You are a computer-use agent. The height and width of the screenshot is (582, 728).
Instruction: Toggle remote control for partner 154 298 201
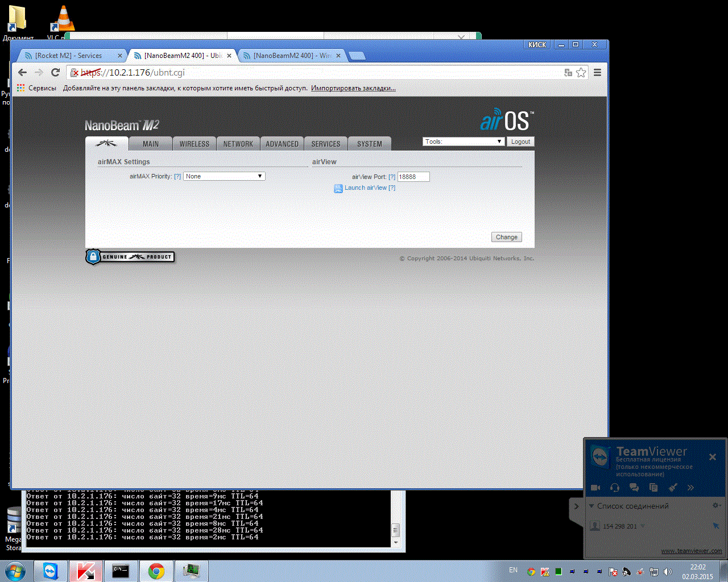pyautogui.click(x=715, y=526)
